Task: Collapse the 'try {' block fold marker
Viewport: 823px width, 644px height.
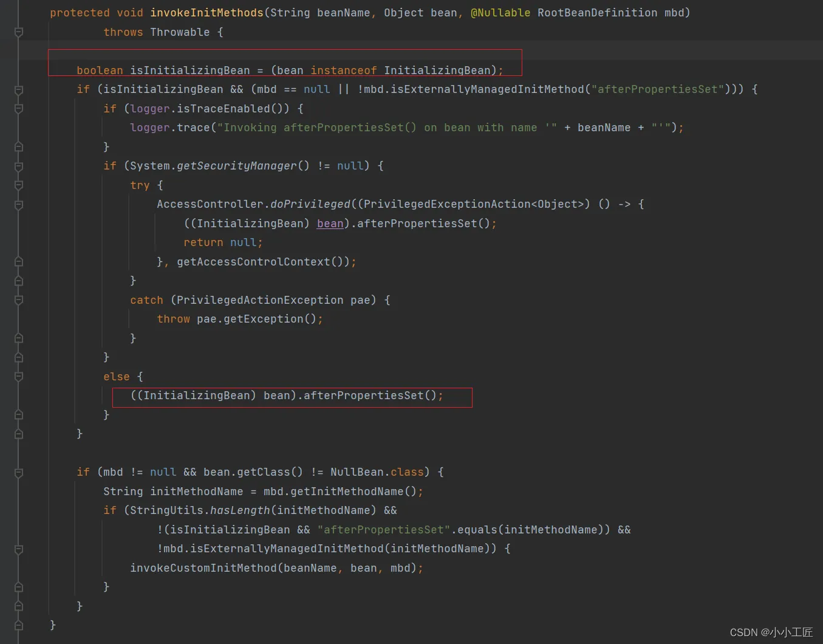Action: (x=19, y=185)
